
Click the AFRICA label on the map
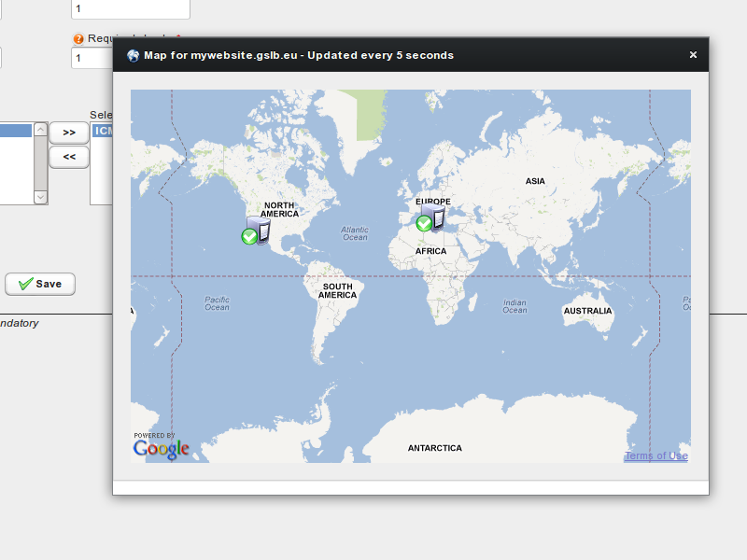pos(430,251)
